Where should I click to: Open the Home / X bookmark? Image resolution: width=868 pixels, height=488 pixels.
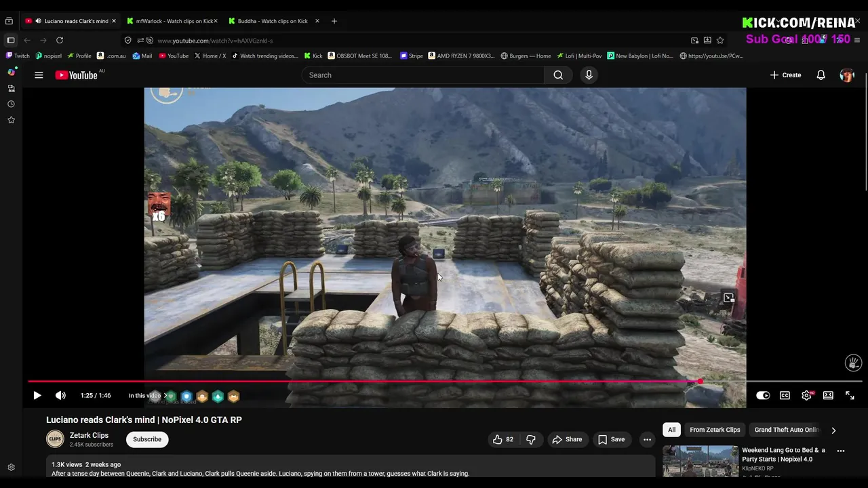coord(210,56)
